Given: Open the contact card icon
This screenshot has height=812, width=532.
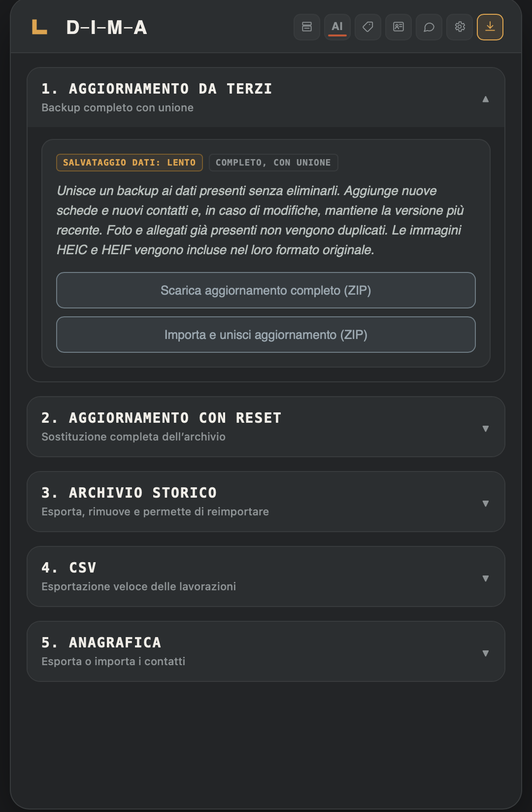Looking at the screenshot, I should pos(399,27).
